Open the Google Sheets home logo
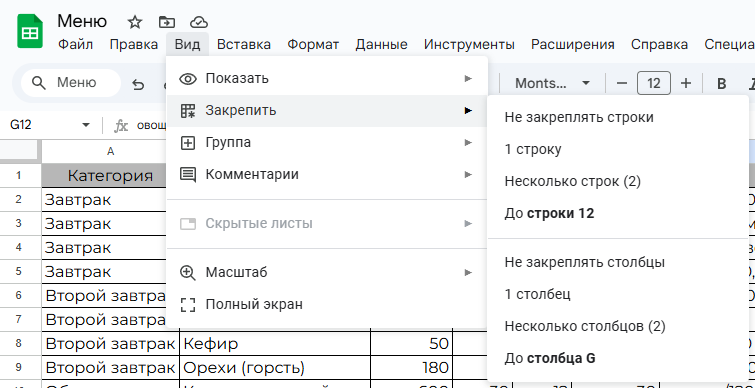Screen dimensions: 755x388 pos(30,32)
